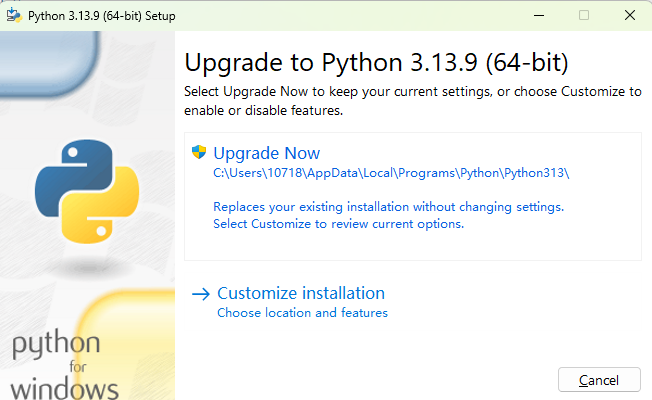
Task: Click the Python Setup icon in the title bar
Action: (13, 15)
